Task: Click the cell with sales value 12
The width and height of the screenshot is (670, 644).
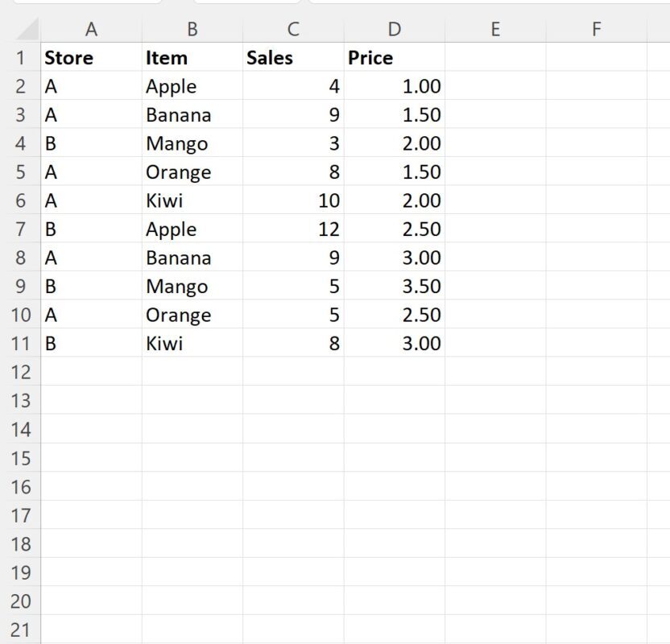Action: point(293,229)
